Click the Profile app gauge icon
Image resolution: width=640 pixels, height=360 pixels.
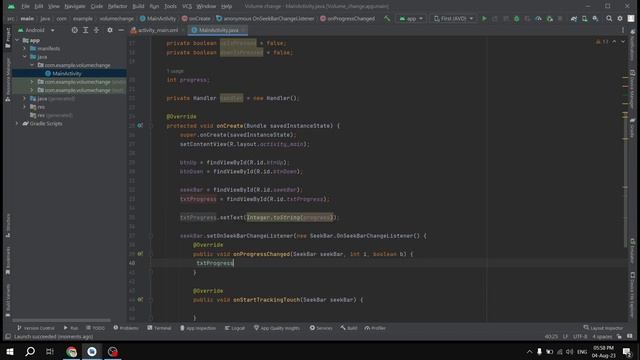tap(538, 18)
